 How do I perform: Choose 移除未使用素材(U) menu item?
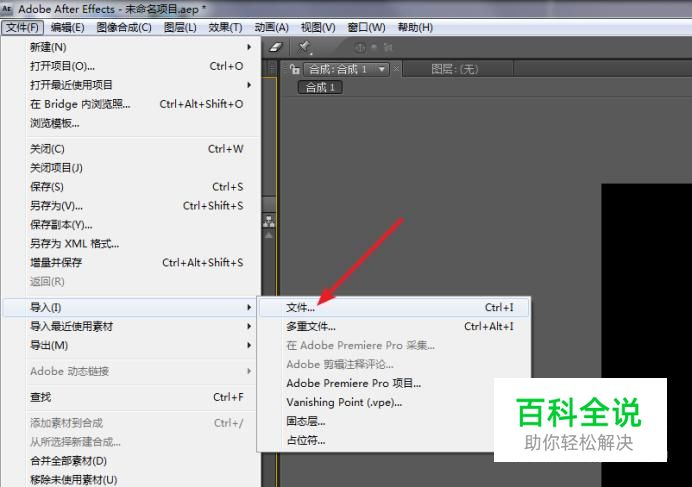click(131, 479)
